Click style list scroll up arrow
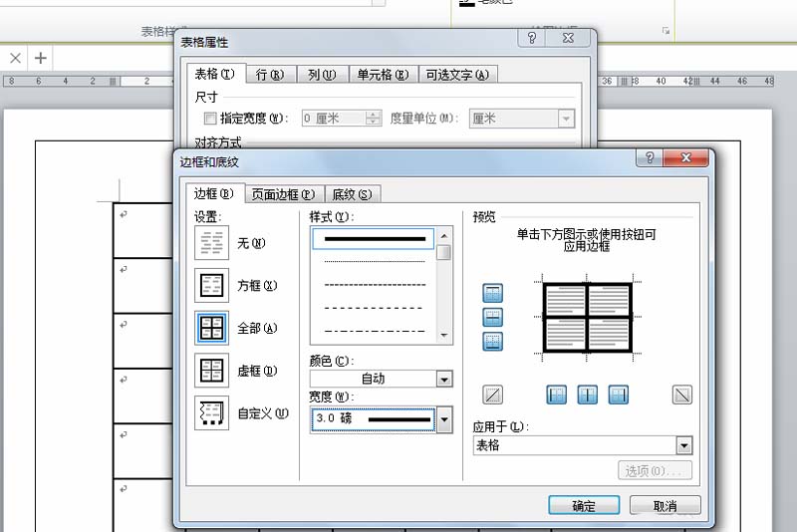Image resolution: width=797 pixels, height=532 pixels. pyautogui.click(x=444, y=236)
